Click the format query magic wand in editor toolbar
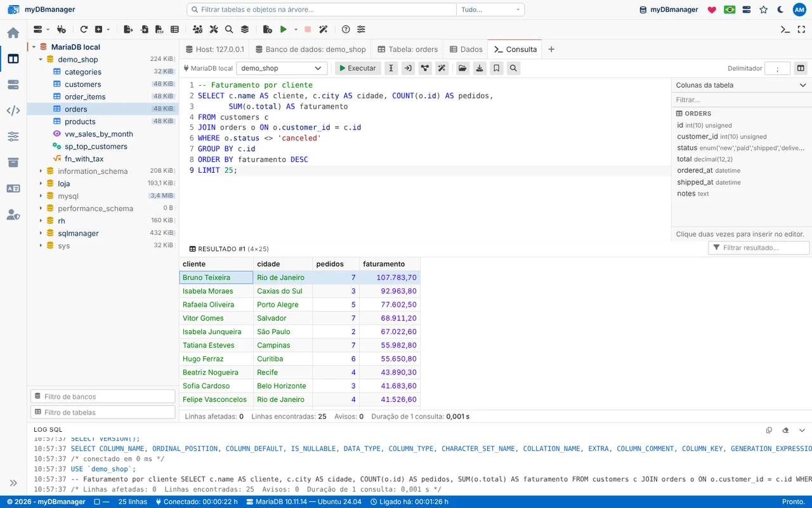 (442, 68)
